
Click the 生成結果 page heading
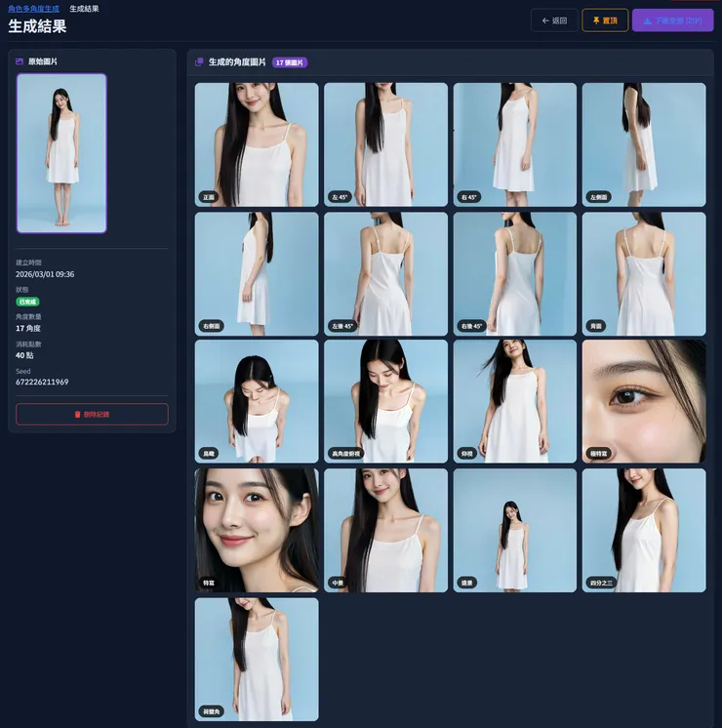tap(38, 26)
